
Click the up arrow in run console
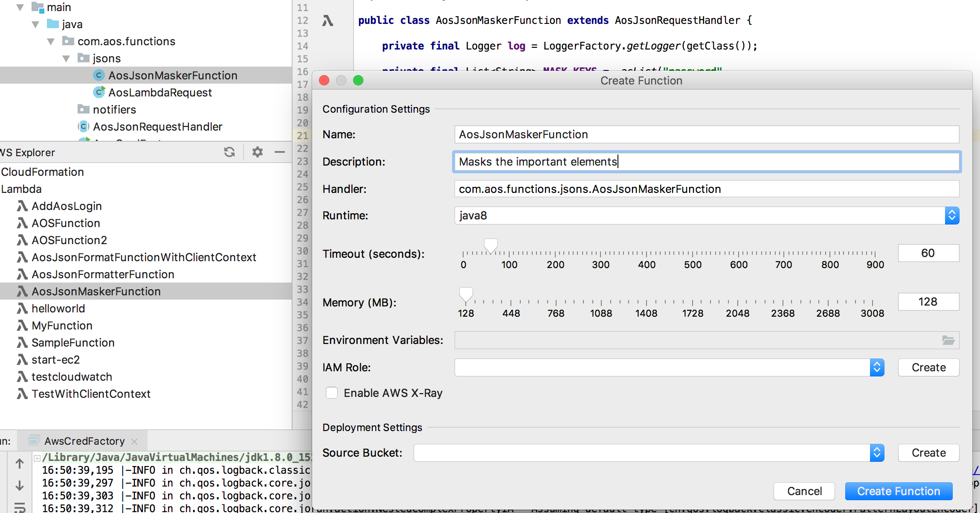pos(20,463)
